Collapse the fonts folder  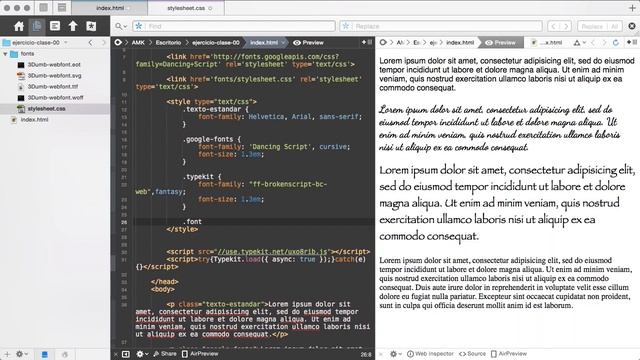[5, 54]
